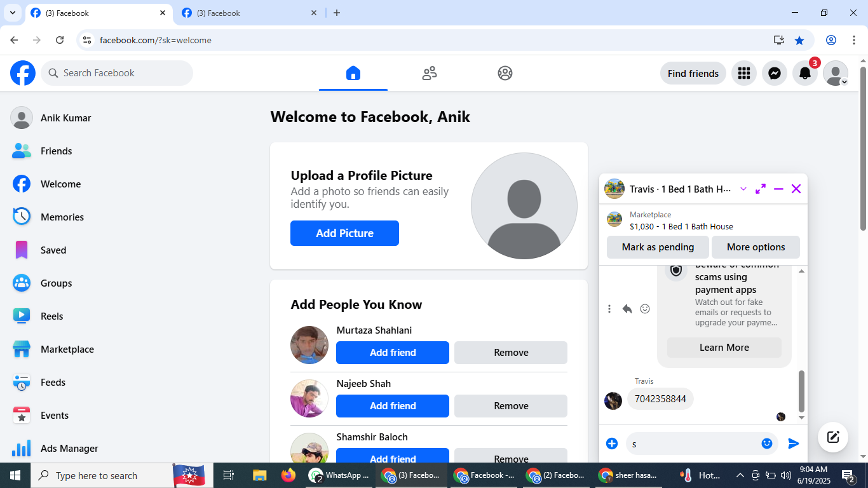The width and height of the screenshot is (868, 488).
Task: Open Najeeb Shah's profile photo
Action: (x=309, y=398)
